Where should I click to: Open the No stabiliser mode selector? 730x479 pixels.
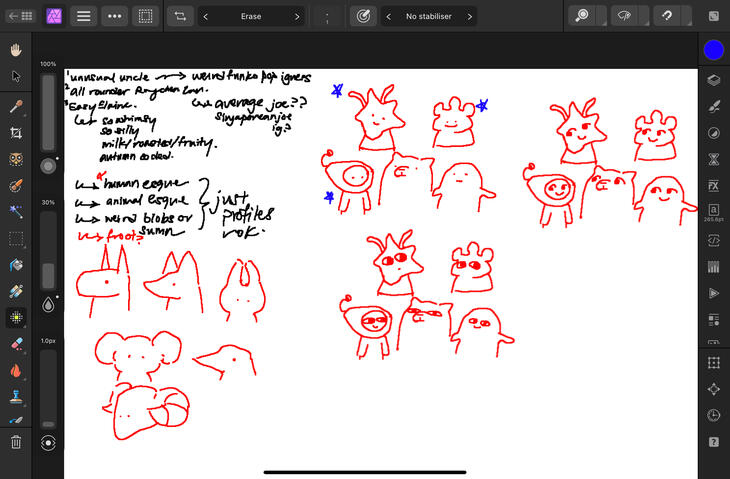435,17
